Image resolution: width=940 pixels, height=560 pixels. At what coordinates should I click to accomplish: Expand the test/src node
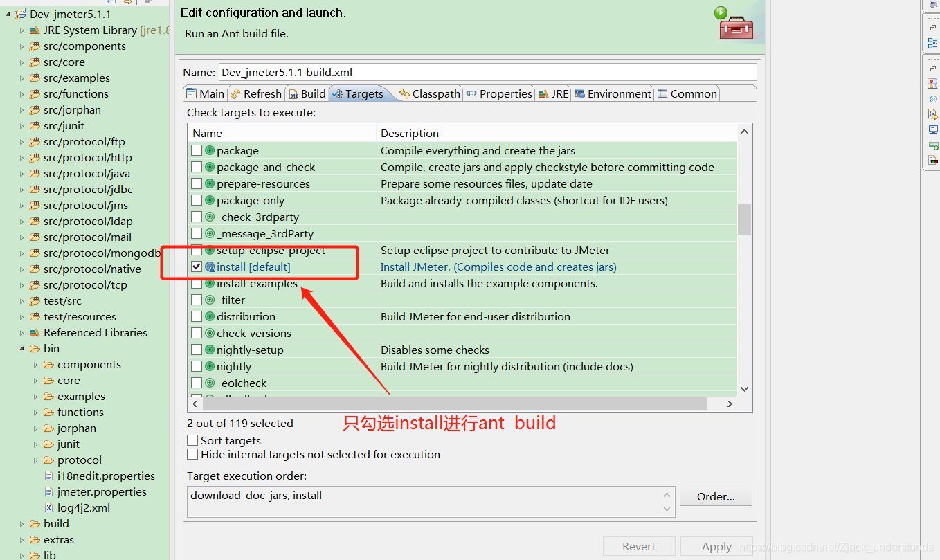pyautogui.click(x=22, y=301)
